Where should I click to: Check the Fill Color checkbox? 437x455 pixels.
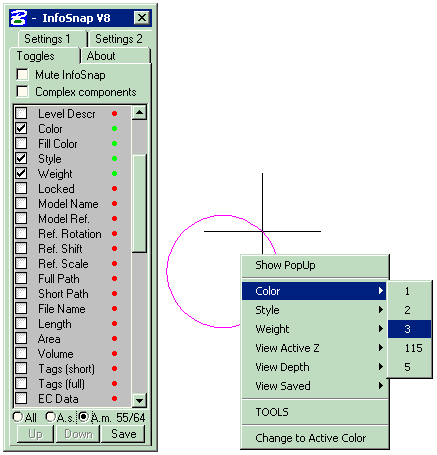click(21, 143)
